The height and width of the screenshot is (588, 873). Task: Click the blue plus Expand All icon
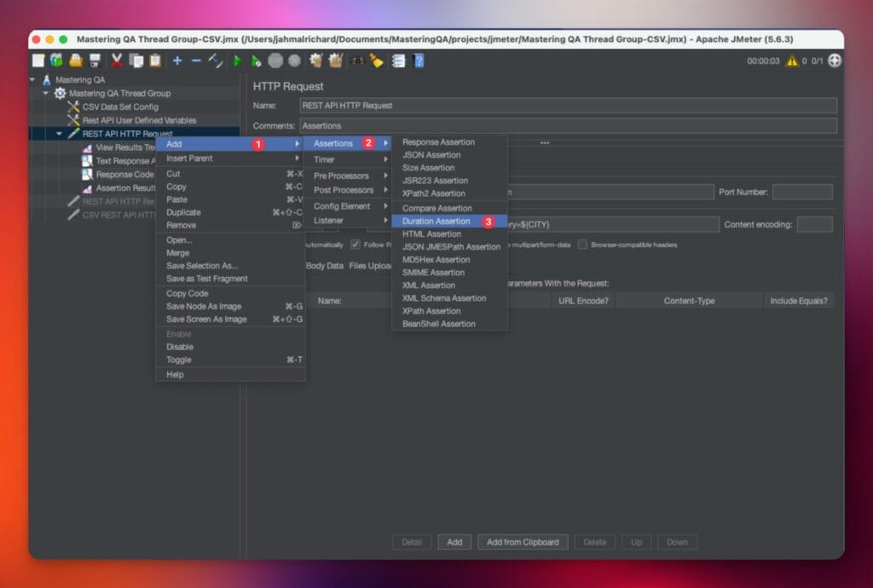coord(177,61)
